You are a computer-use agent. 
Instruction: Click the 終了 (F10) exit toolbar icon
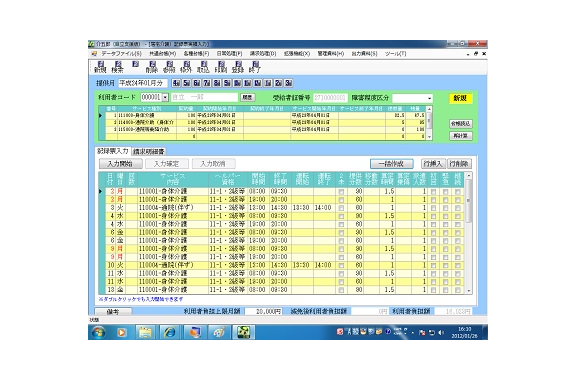pyautogui.click(x=255, y=67)
